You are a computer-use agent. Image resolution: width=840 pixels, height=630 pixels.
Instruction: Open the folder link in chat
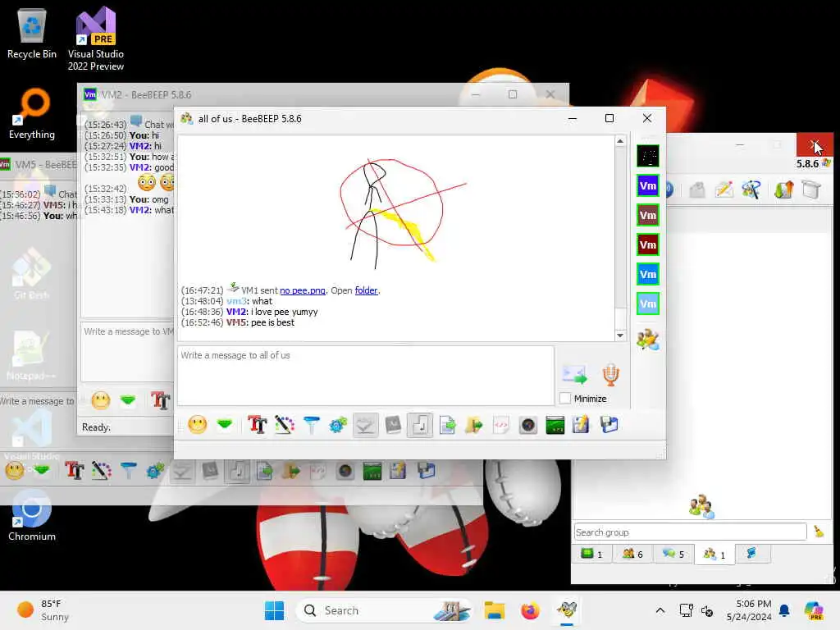click(367, 290)
